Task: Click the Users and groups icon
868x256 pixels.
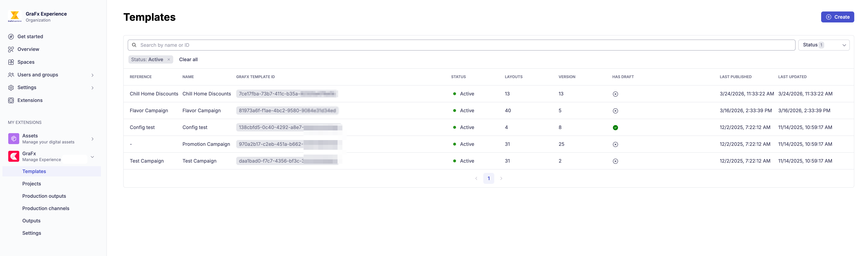Action: pos(11,75)
